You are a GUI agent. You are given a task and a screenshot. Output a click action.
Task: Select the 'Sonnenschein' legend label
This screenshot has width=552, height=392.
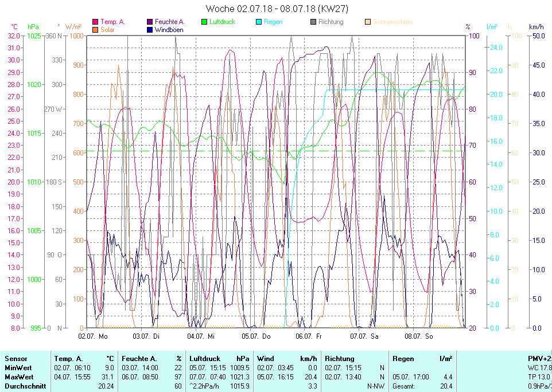[x=392, y=22]
